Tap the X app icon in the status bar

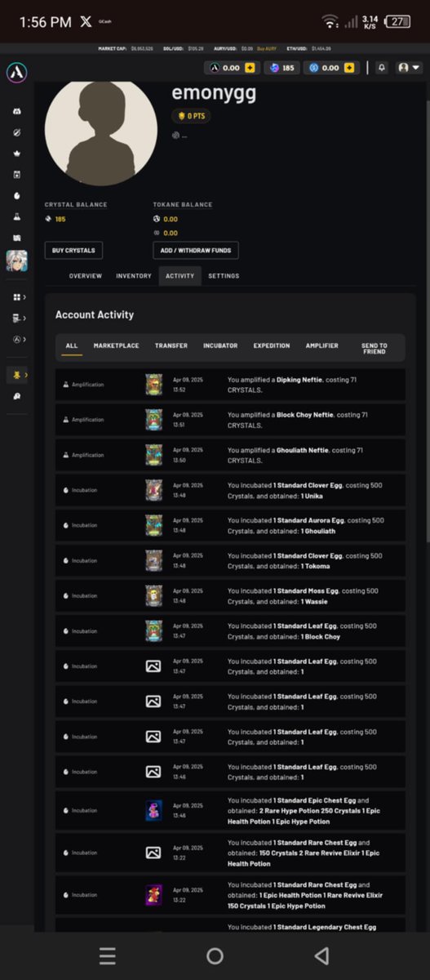[x=86, y=22]
